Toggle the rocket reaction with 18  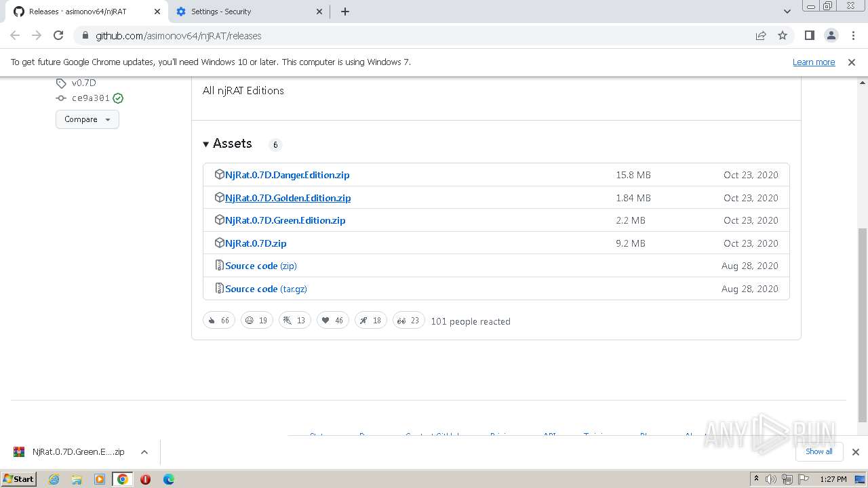(x=370, y=321)
